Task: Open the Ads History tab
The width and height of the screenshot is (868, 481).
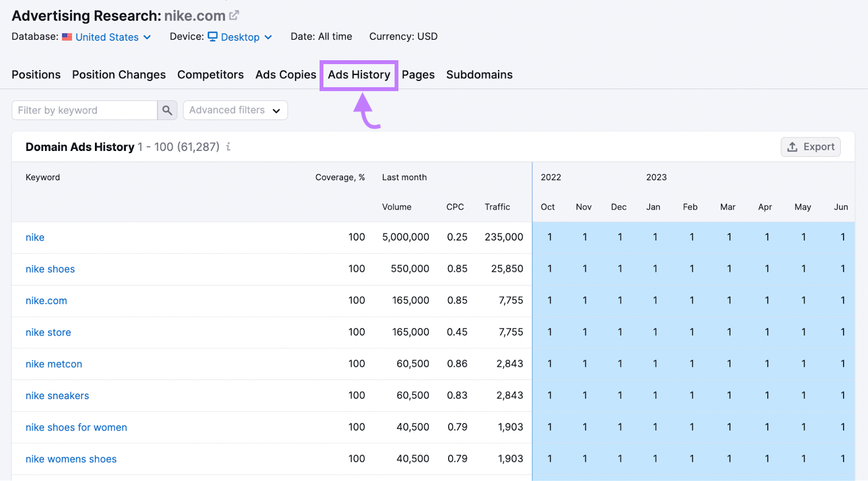Action: tap(359, 75)
